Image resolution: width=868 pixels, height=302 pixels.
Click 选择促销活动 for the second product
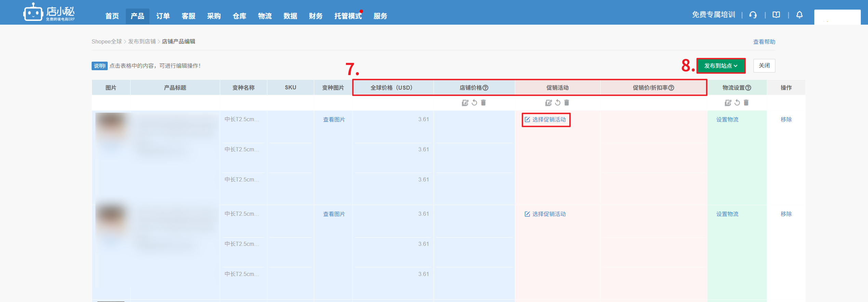click(x=546, y=214)
